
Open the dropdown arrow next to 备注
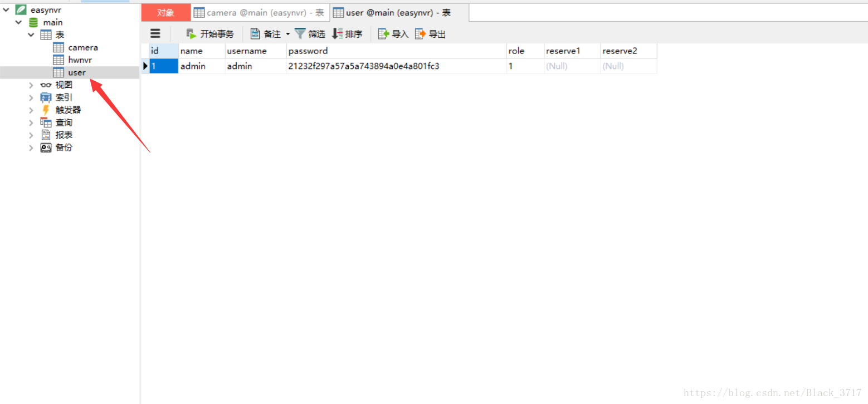click(288, 34)
